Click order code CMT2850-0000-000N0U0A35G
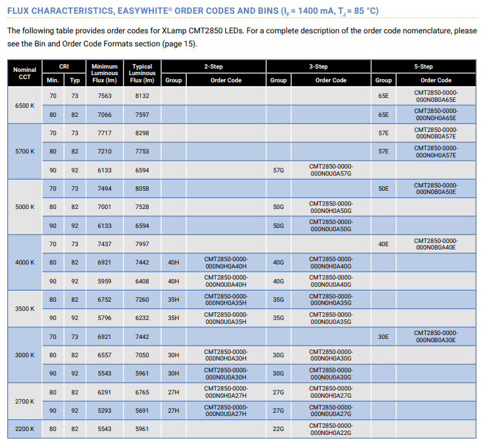The width and height of the screenshot is (487, 448). pos(331,318)
